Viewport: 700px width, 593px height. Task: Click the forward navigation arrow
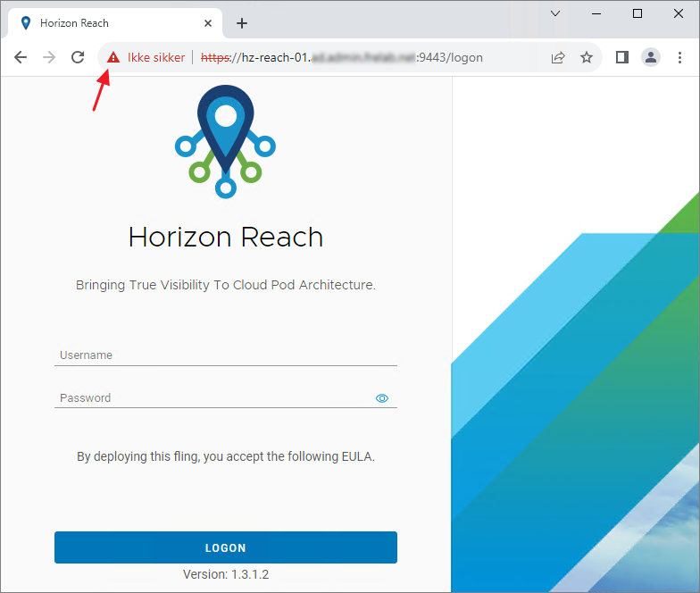(49, 57)
